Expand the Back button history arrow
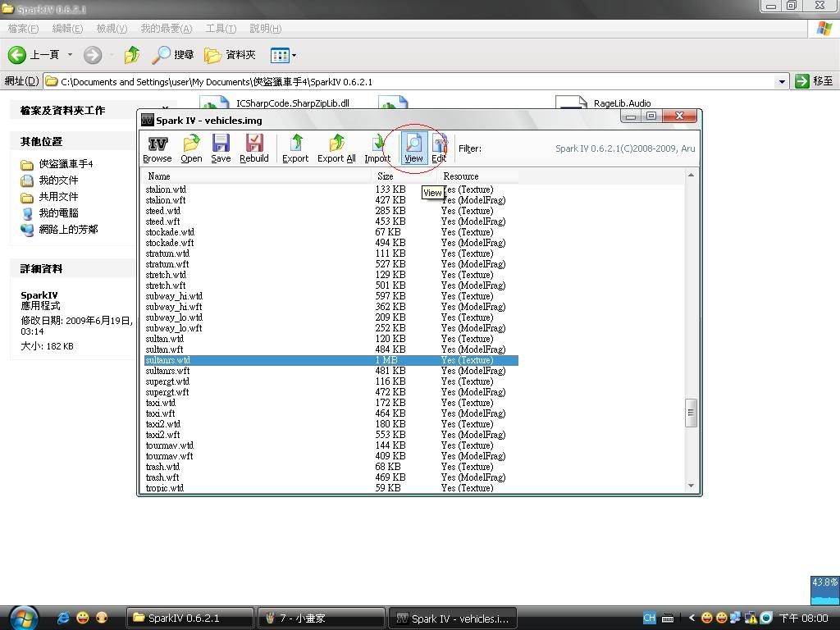The image size is (840, 630). coord(70,55)
